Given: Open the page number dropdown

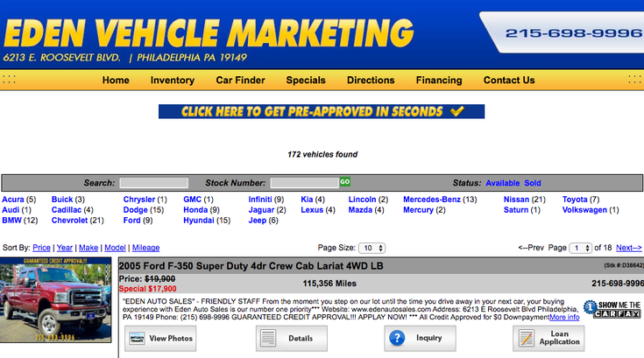Looking at the screenshot, I should 580,248.
